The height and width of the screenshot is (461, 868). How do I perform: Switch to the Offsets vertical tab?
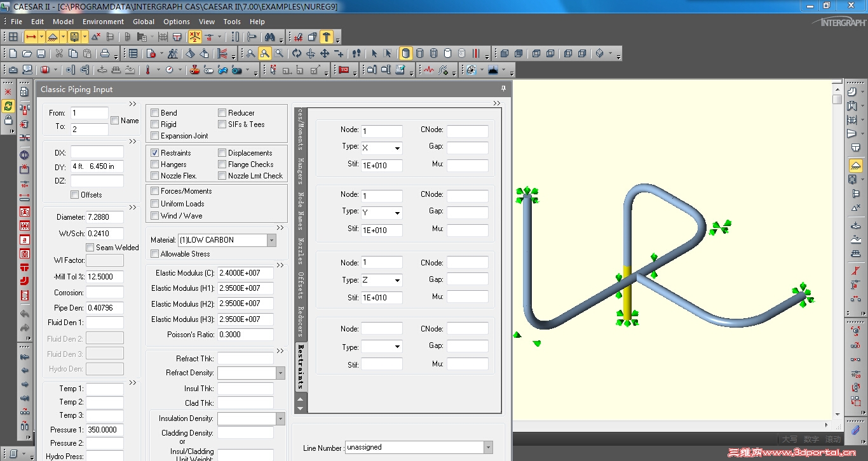301,286
